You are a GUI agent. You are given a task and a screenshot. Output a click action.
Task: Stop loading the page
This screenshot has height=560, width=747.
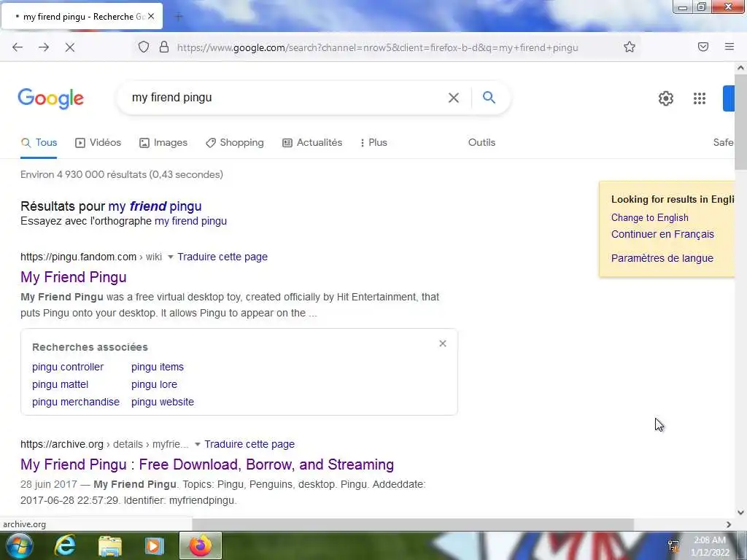point(69,47)
